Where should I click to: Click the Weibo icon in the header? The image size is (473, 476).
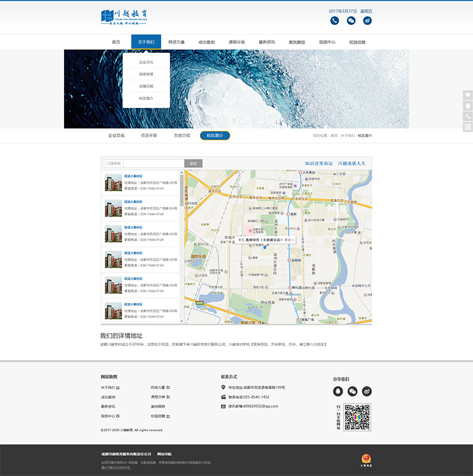(367, 21)
